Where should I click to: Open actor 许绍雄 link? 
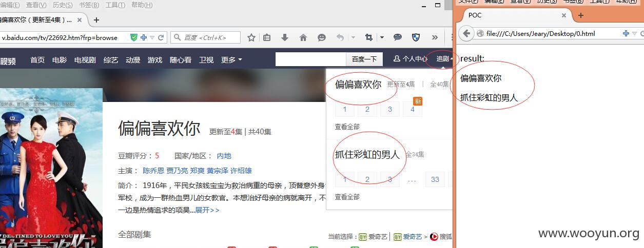[x=241, y=171]
